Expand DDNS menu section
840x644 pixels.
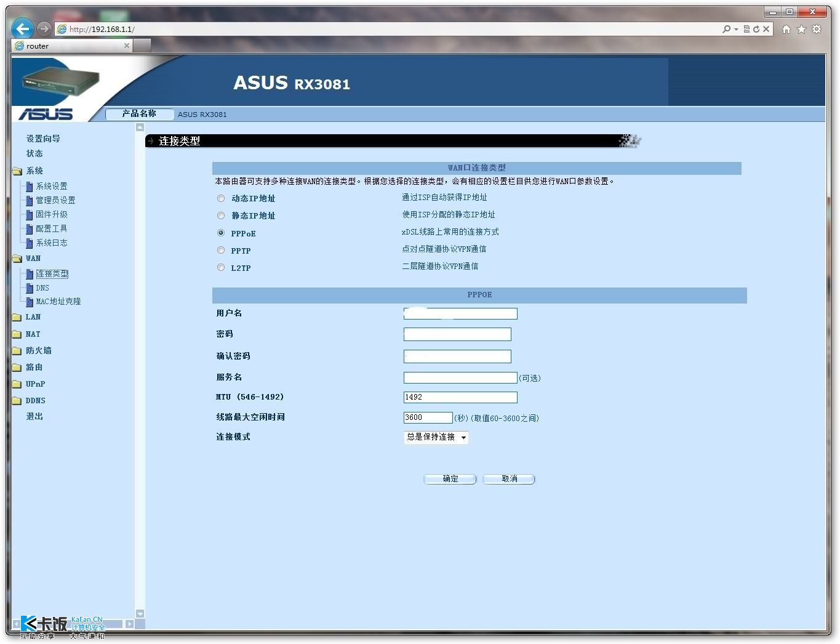[x=36, y=401]
